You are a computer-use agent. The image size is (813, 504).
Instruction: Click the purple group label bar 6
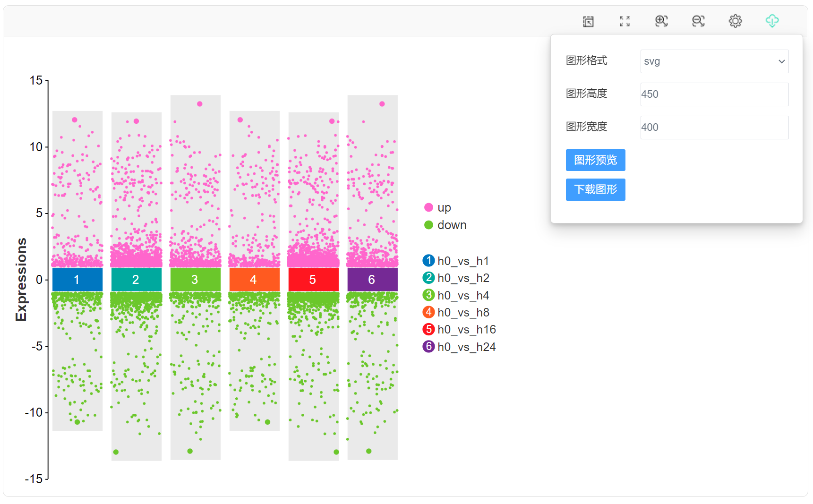tap(373, 280)
